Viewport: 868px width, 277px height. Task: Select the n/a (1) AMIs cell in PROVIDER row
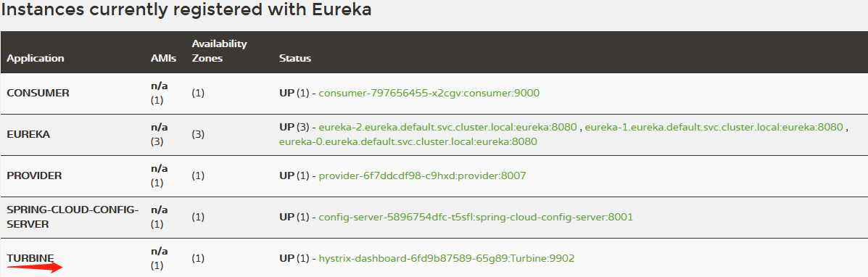(x=159, y=175)
